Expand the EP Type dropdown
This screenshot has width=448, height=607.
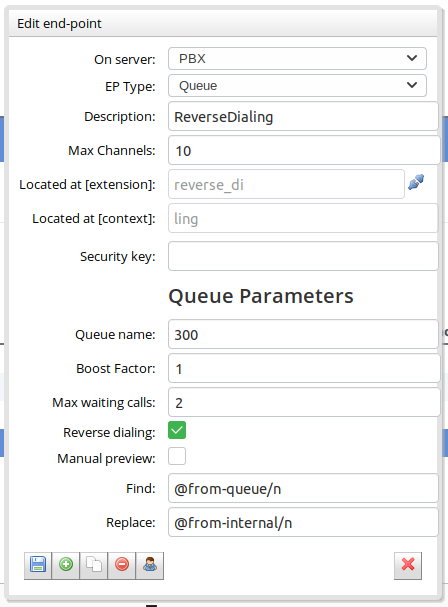tap(297, 86)
